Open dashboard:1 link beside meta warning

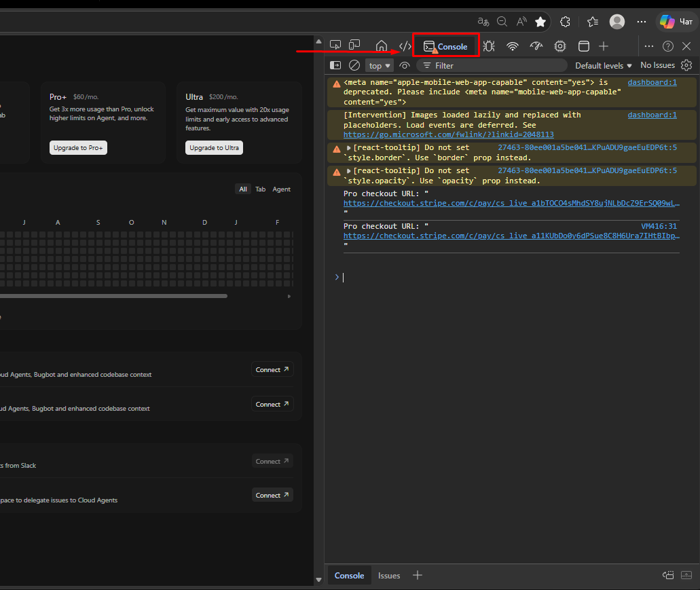point(652,82)
